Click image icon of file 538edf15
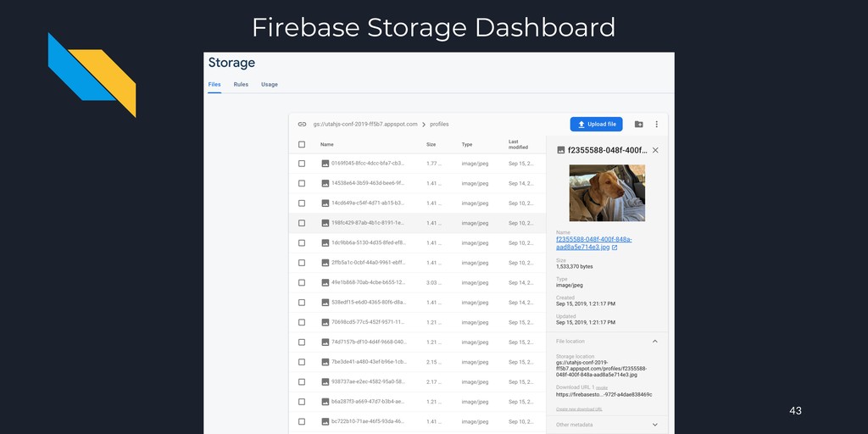This screenshot has height=434, width=868. click(x=325, y=303)
